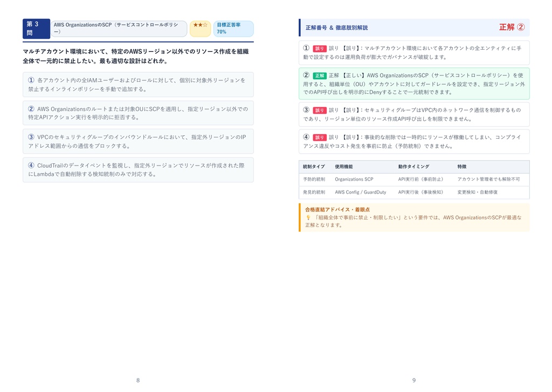This screenshot has height=392, width=552.
Task: Select the AWS OrganizationsのSCP topic tag
Action: pyautogui.click(x=119, y=29)
